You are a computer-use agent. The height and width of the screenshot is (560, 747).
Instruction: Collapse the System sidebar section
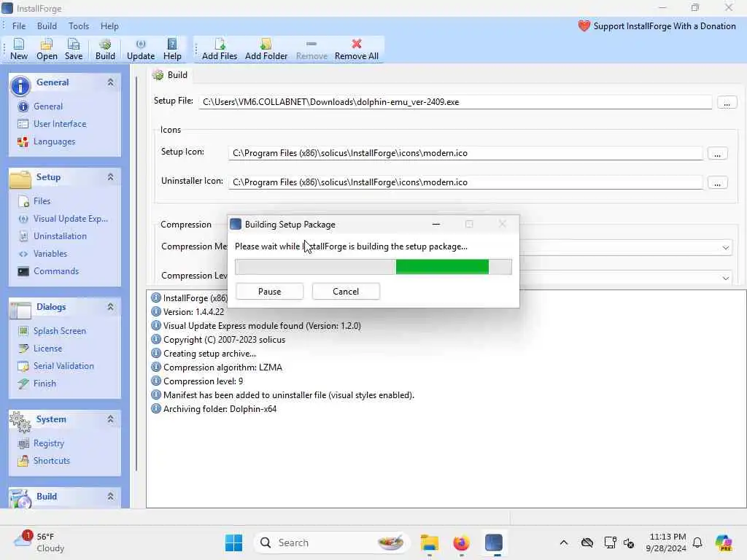click(111, 419)
